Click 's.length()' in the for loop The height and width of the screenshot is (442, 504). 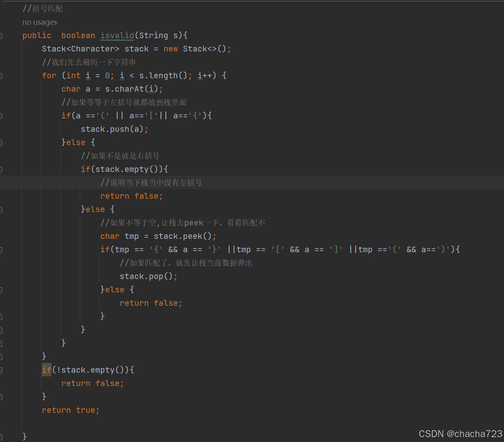click(x=163, y=76)
